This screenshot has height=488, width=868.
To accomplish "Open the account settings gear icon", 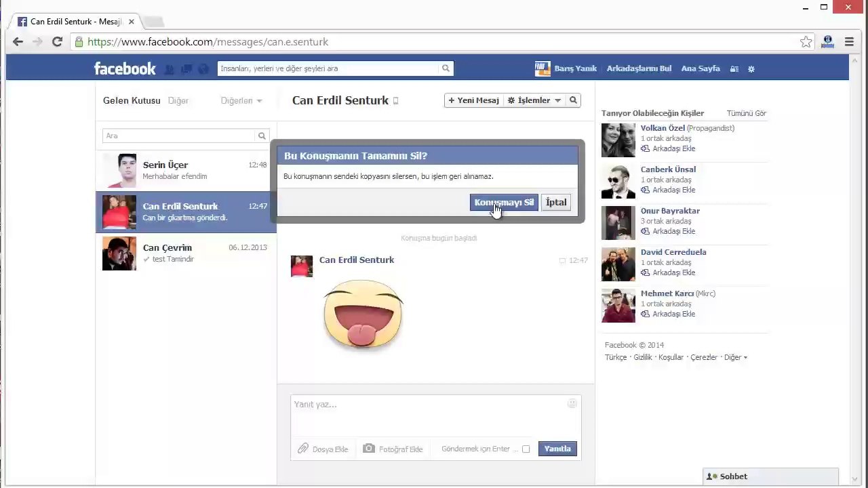I will (x=751, y=68).
